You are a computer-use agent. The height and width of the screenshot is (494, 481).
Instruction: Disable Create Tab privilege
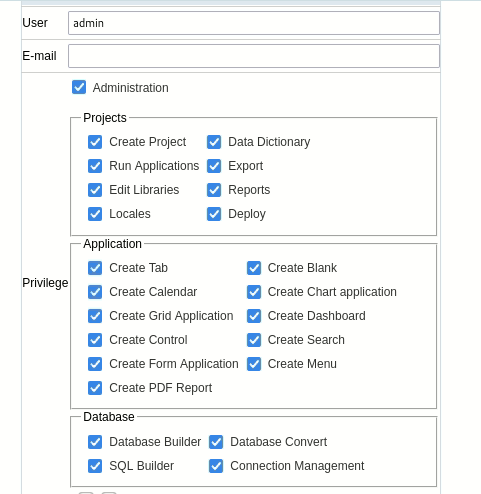click(95, 268)
